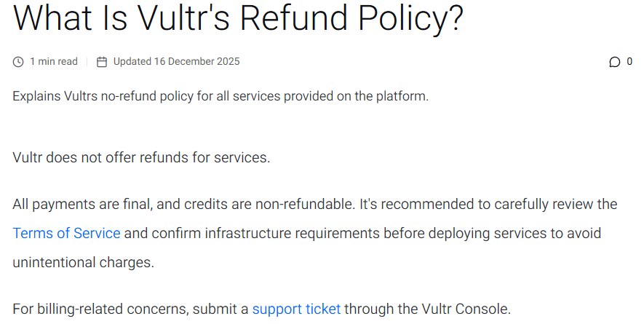The height and width of the screenshot is (324, 644).
Task: Open comments via the speech bubble icon
Action: point(614,62)
